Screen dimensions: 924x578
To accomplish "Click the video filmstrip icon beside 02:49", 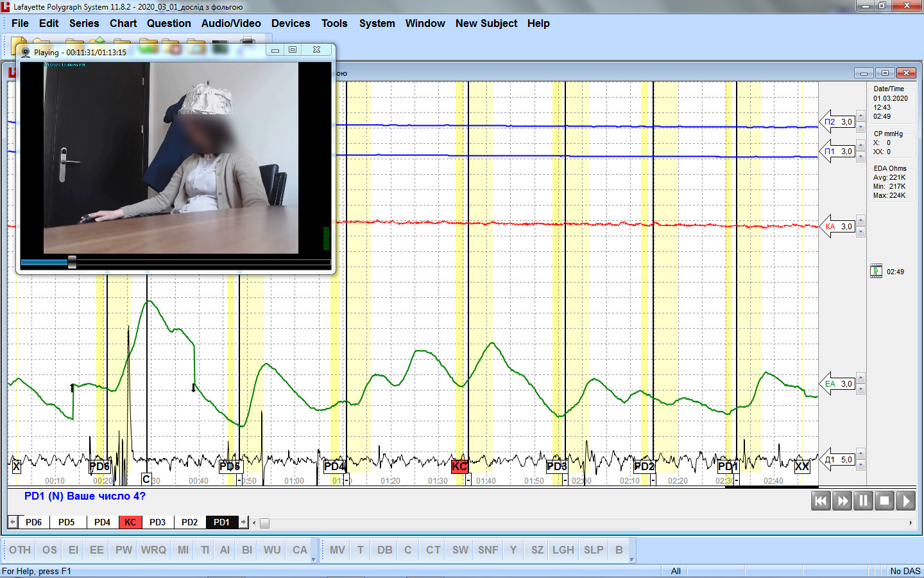I will pyautogui.click(x=876, y=272).
